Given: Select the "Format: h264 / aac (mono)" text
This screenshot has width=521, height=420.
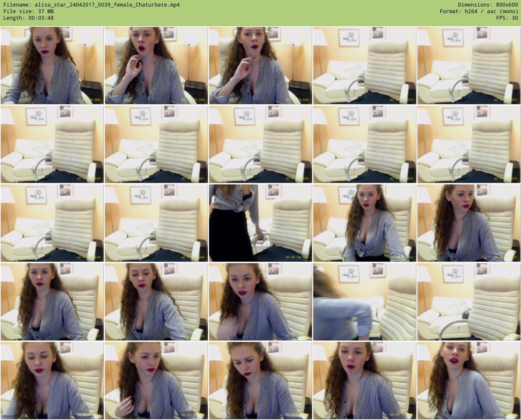Looking at the screenshot, I should (479, 11).
